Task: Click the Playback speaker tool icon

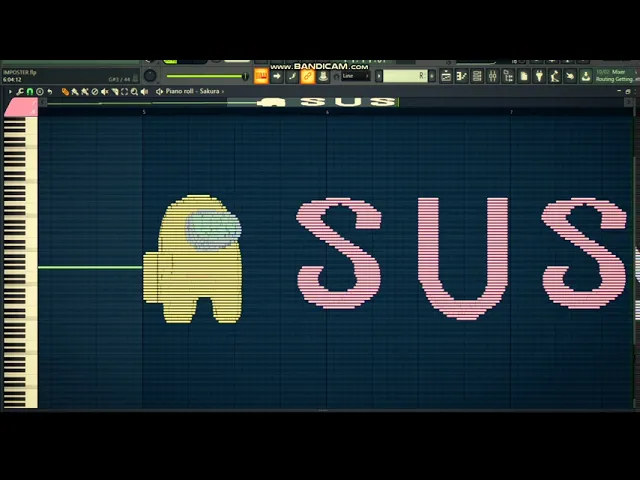Action: point(144,92)
